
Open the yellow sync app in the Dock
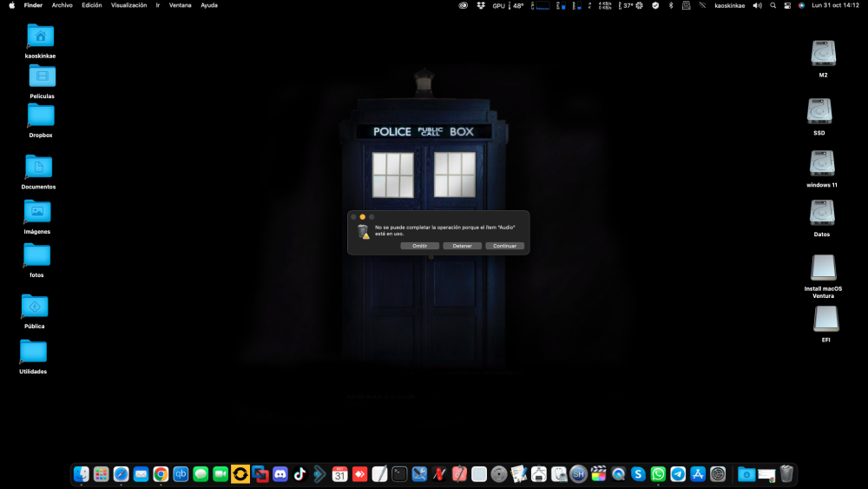(x=240, y=474)
